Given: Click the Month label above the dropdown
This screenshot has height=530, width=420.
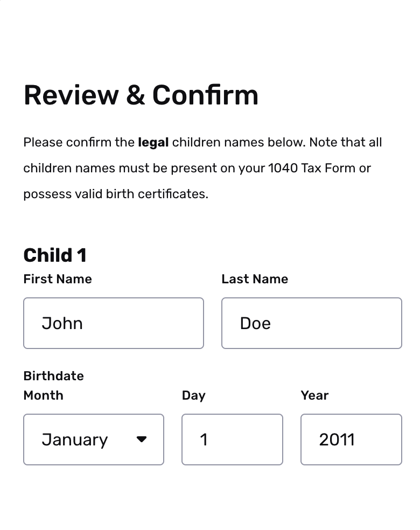Looking at the screenshot, I should tap(43, 395).
